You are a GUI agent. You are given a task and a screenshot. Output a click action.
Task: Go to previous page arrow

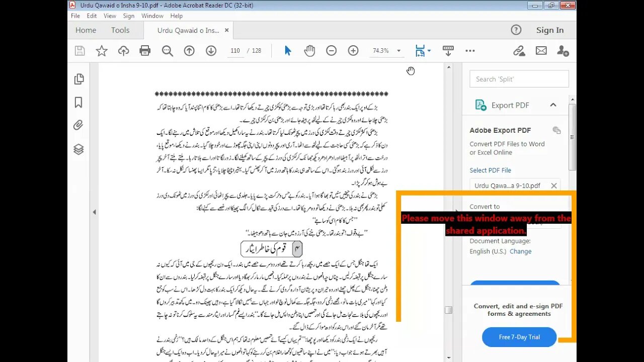click(189, 51)
